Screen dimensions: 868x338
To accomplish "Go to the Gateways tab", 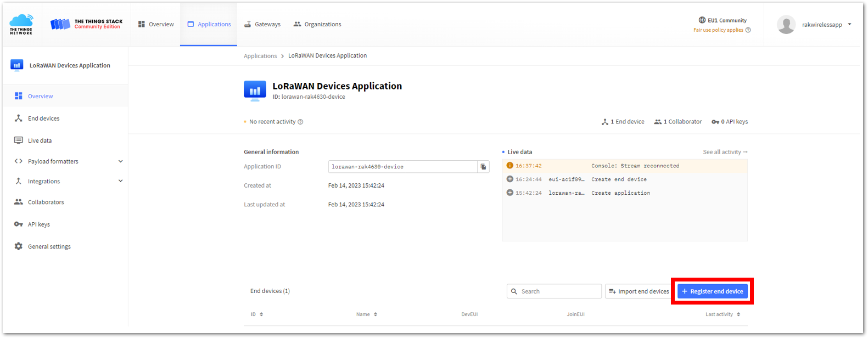I will pyautogui.click(x=262, y=24).
